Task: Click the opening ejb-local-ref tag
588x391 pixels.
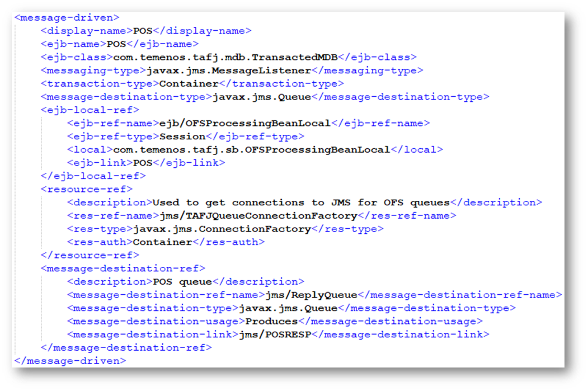Action: 90,110
